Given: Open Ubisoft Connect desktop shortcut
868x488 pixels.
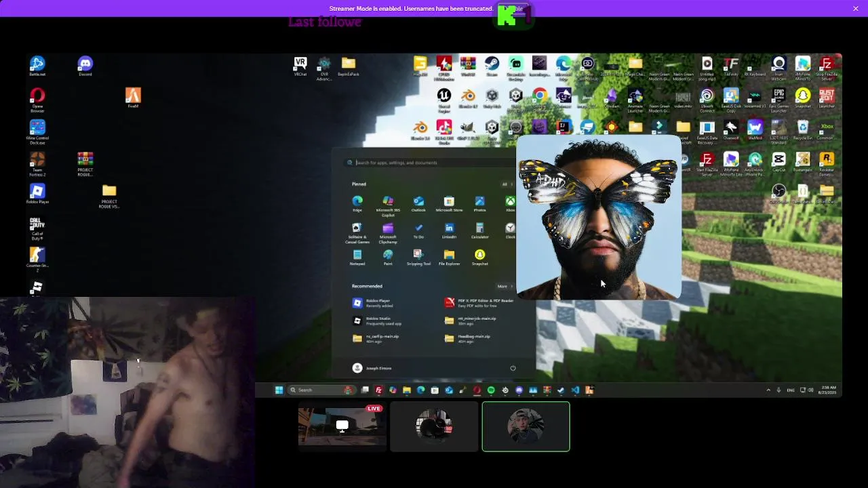Looking at the screenshot, I should coord(707,99).
